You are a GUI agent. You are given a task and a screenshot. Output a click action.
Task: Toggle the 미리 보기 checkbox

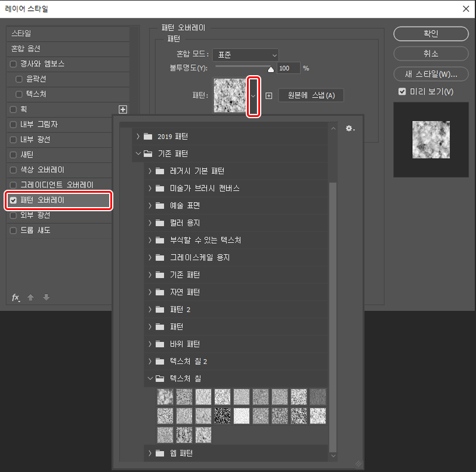coord(402,91)
